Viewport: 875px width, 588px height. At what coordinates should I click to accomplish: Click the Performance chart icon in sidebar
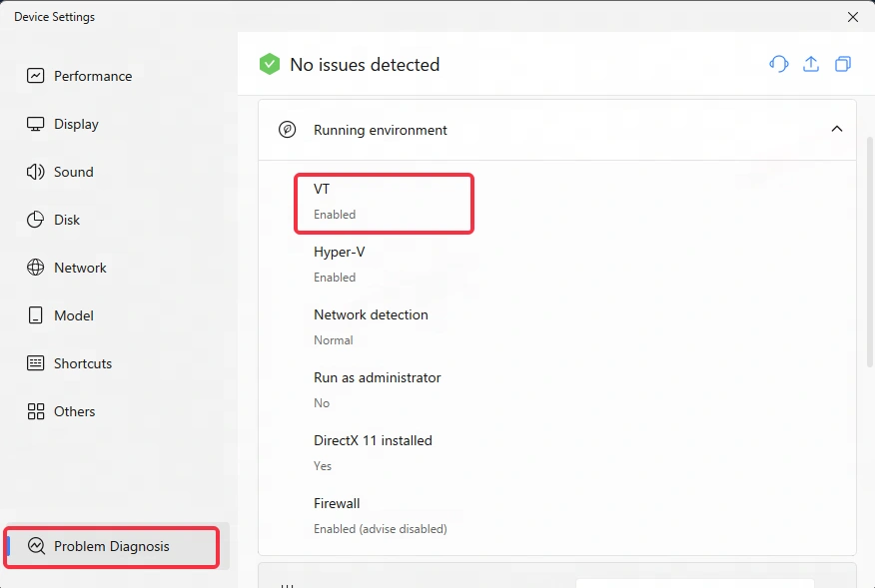[x=36, y=76]
